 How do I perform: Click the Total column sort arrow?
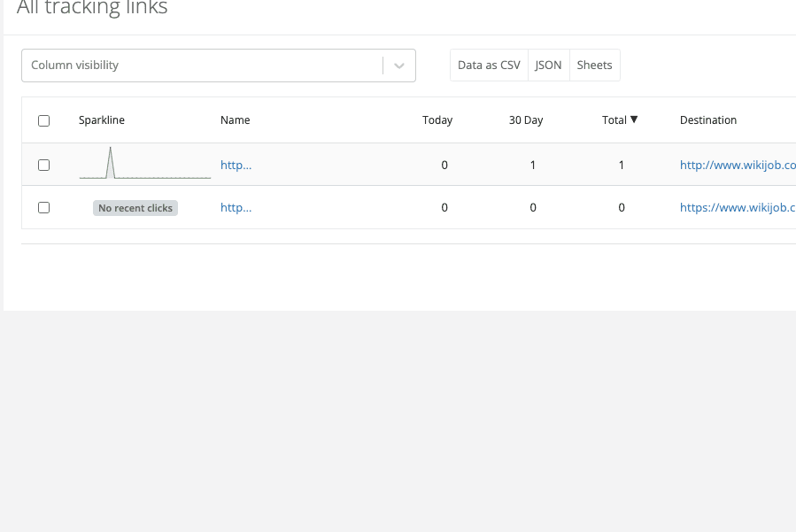(x=634, y=120)
